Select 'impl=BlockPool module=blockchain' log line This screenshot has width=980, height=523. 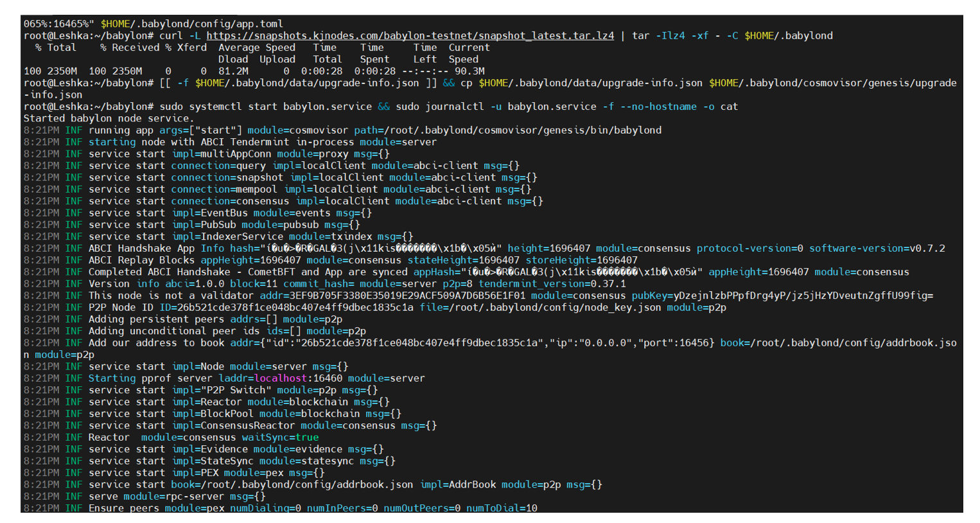pos(213,414)
